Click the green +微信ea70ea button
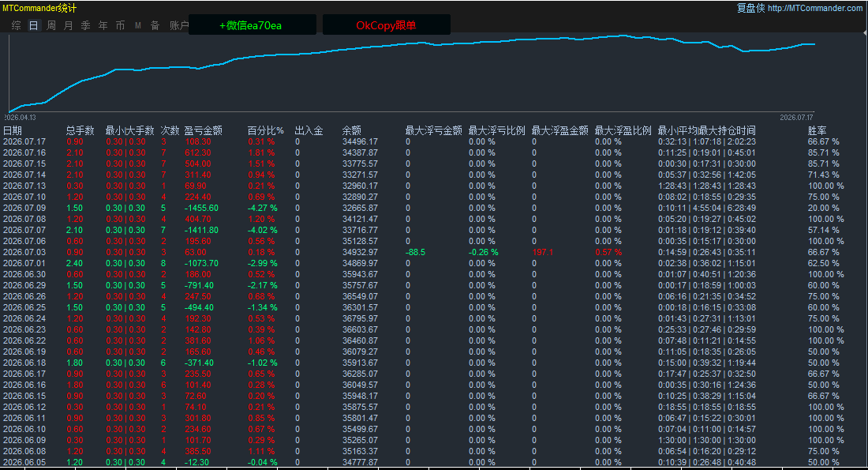 pyautogui.click(x=253, y=25)
